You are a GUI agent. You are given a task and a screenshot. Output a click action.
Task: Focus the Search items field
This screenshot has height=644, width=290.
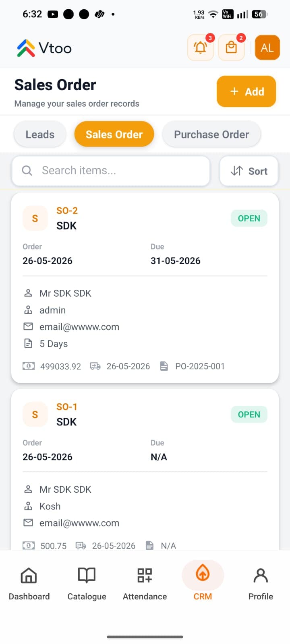click(x=111, y=171)
